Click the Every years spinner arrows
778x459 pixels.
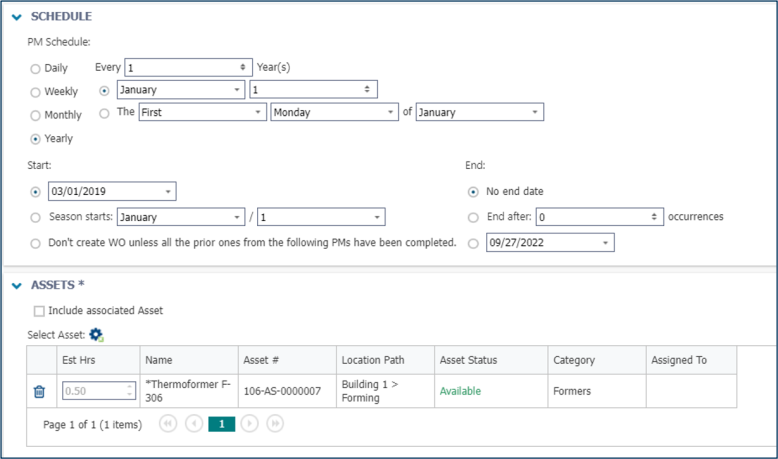pyautogui.click(x=243, y=67)
